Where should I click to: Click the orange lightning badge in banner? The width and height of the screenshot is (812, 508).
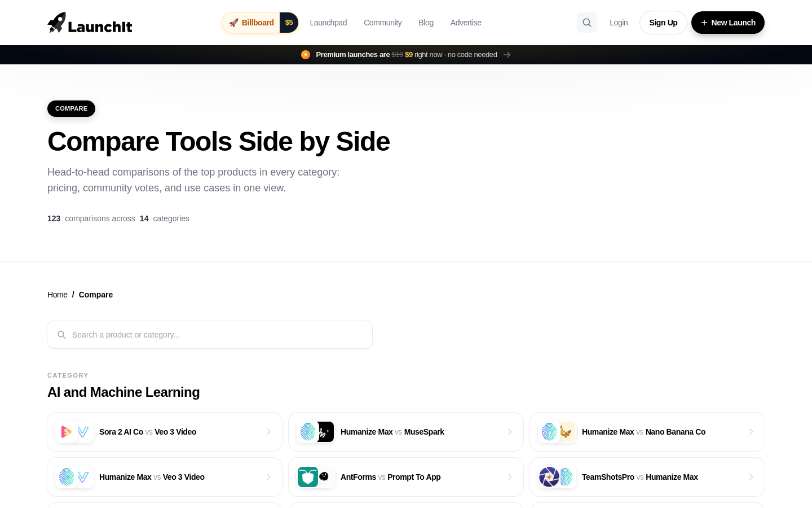(x=306, y=55)
